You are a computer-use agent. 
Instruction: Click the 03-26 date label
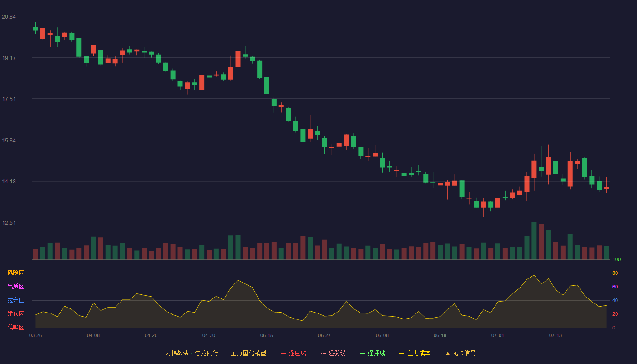(x=35, y=335)
